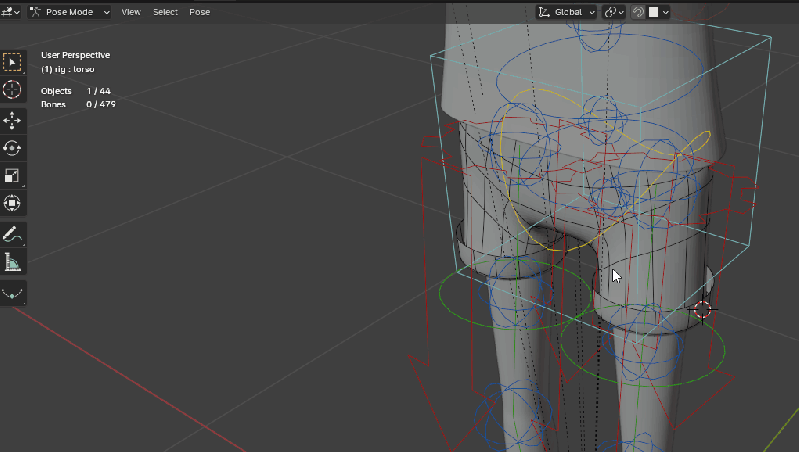799x452 pixels.
Task: Pick the Rotate tool
Action: pyautogui.click(x=12, y=148)
